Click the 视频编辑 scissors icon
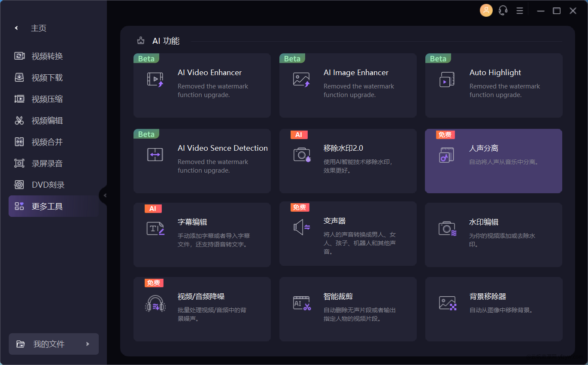 tap(19, 120)
